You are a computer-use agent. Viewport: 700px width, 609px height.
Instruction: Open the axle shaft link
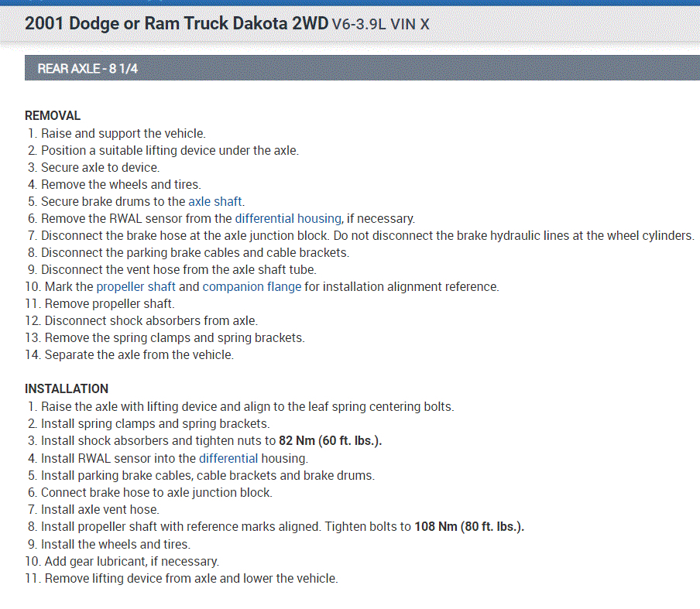pyautogui.click(x=216, y=201)
